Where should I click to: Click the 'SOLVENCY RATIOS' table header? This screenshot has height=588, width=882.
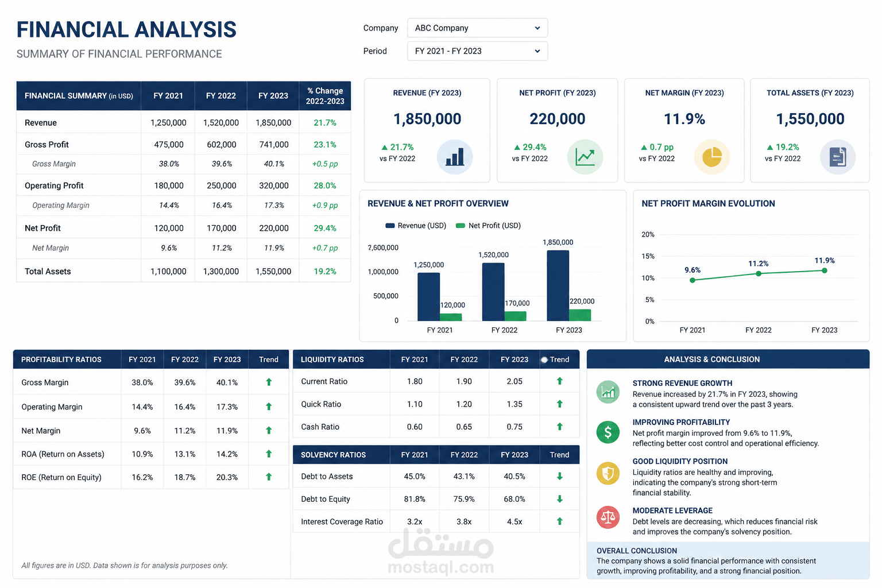(x=334, y=455)
